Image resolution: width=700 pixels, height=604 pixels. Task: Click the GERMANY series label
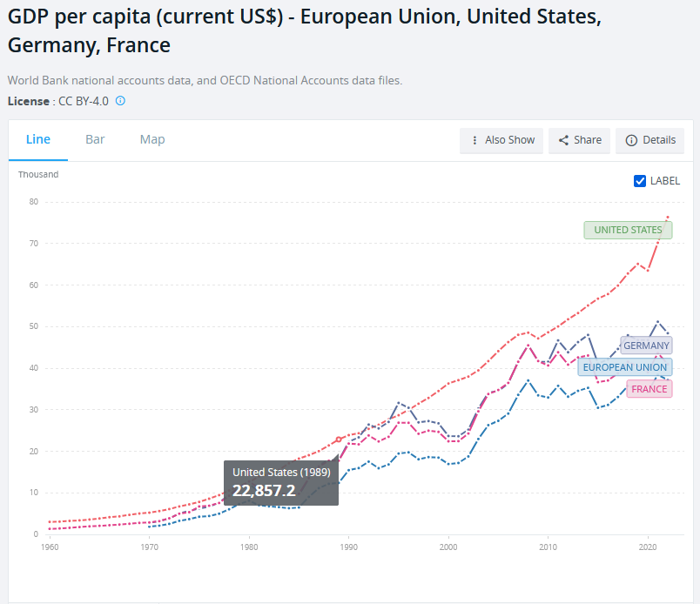pos(646,346)
